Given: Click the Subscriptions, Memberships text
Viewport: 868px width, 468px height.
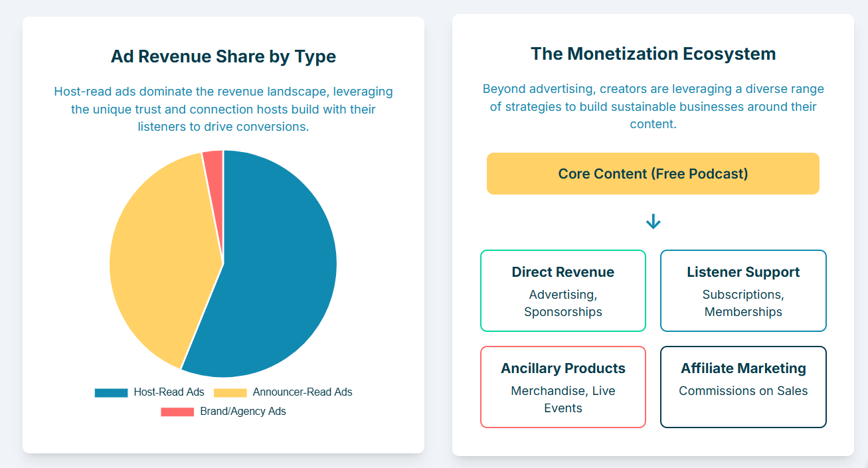Looking at the screenshot, I should pyautogui.click(x=743, y=303).
